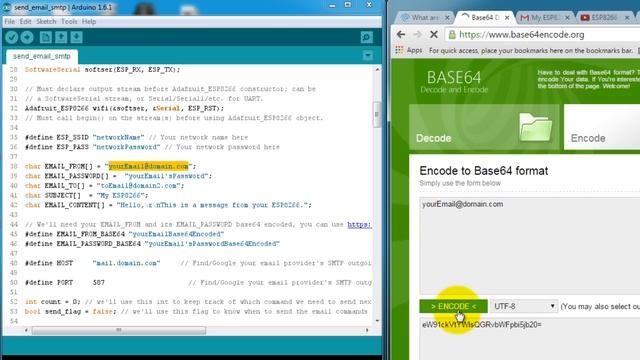
Task: Maximize the Arduino window
Action: pos(348,5)
